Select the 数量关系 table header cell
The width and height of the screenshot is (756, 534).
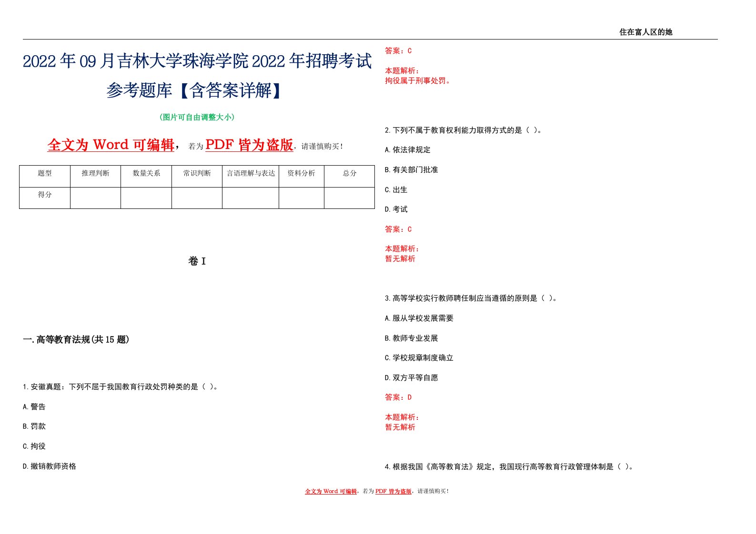146,176
